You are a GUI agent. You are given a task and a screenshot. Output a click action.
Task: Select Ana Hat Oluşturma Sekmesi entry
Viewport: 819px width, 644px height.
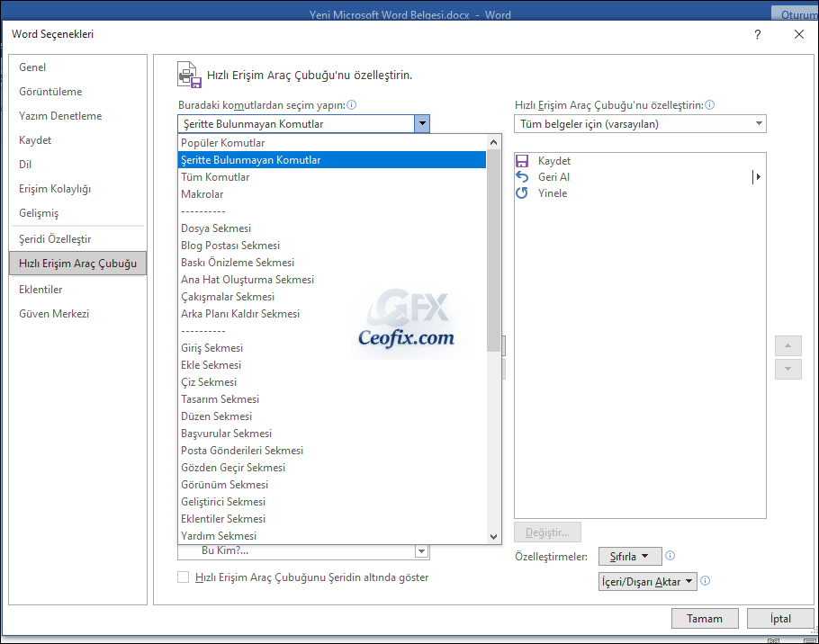pyautogui.click(x=332, y=279)
